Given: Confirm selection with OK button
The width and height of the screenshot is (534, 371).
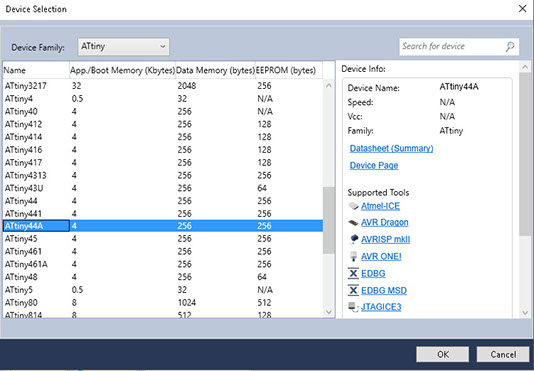Looking at the screenshot, I should click(442, 355).
